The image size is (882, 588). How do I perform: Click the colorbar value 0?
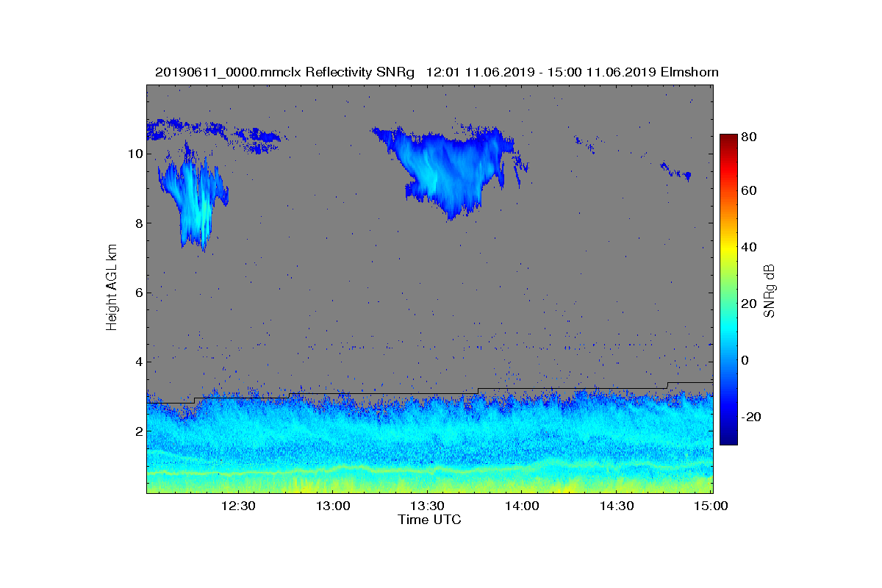(x=746, y=360)
